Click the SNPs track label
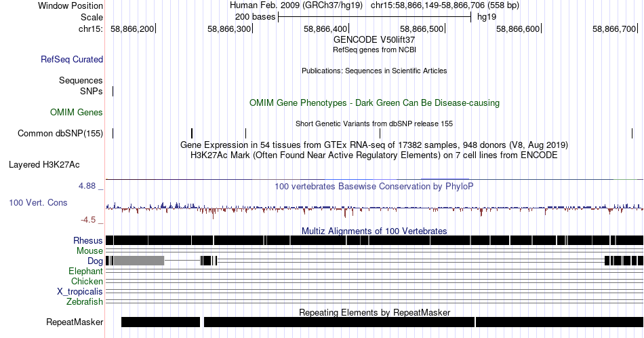 click(92, 91)
